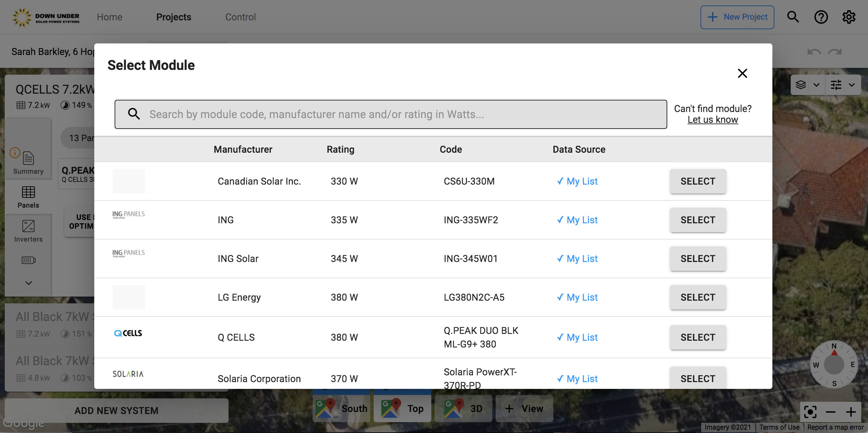Click My List for Q CELLS row

pos(577,337)
